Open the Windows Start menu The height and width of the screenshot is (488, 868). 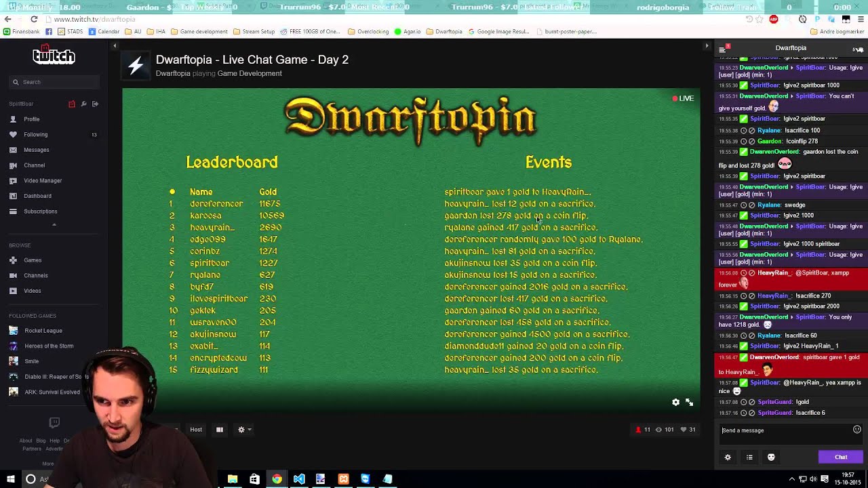click(x=11, y=479)
